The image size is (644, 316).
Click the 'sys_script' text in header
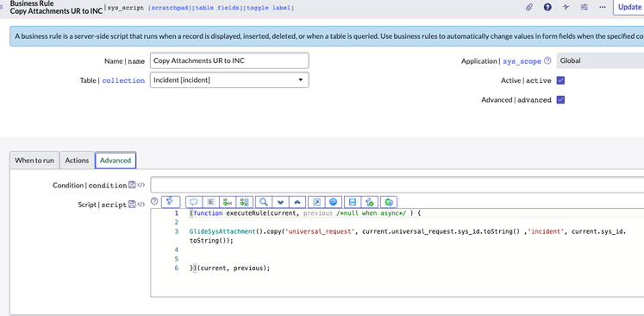coord(125,8)
